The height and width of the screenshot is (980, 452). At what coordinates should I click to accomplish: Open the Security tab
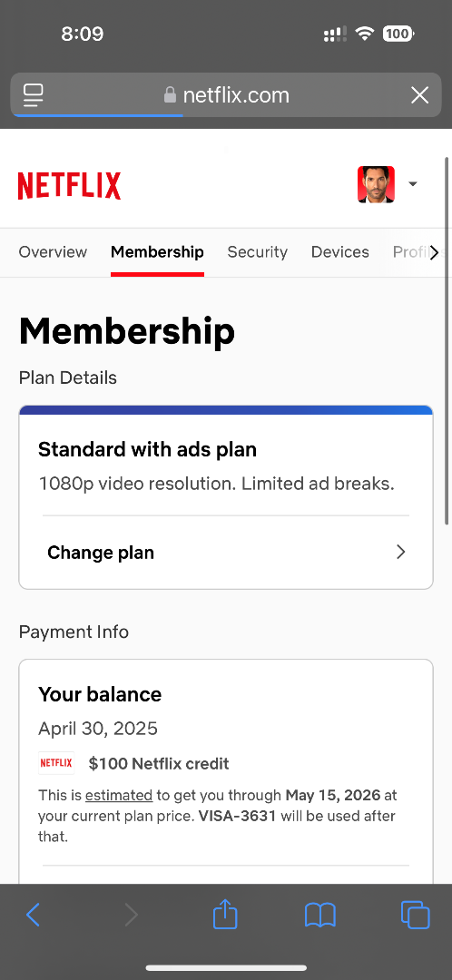pos(258,252)
